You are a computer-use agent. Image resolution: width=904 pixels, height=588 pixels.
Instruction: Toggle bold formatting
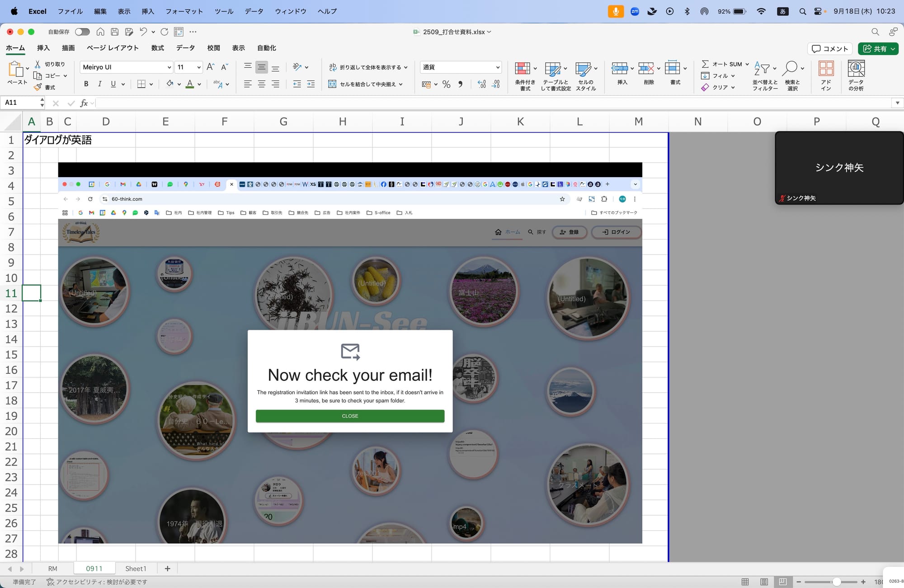86,84
